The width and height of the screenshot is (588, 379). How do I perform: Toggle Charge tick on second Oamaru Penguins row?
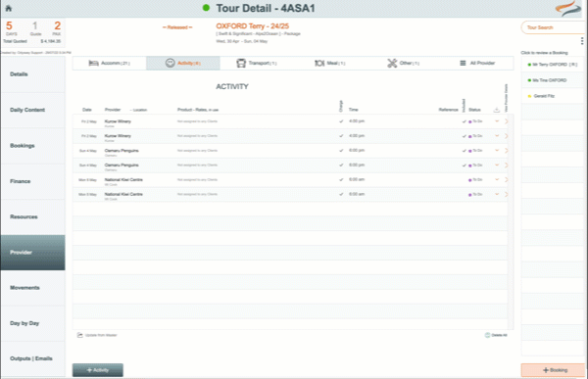341,166
